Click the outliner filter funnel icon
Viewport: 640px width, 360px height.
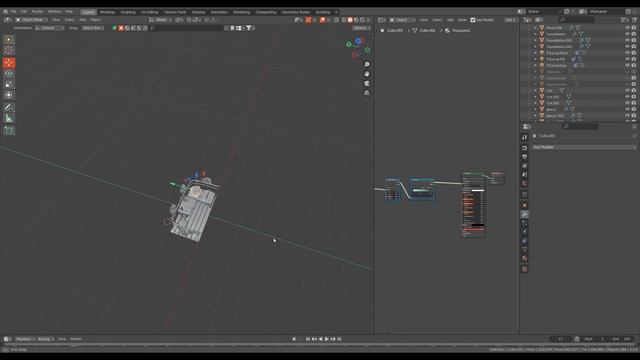point(624,20)
